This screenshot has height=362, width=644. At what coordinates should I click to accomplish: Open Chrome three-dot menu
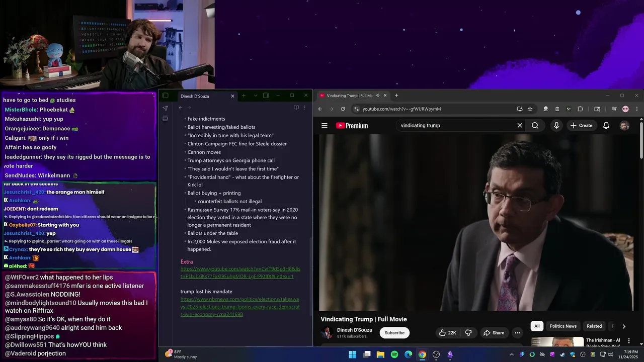(x=636, y=109)
